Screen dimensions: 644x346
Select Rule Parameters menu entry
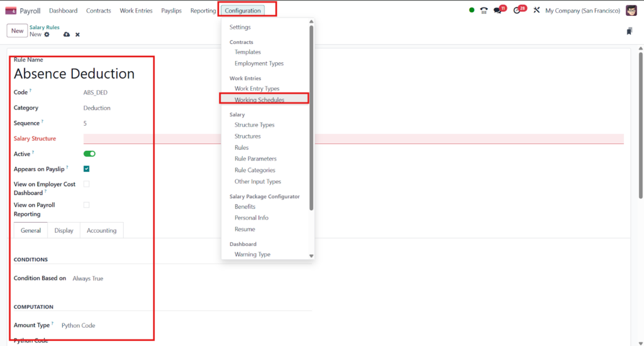tap(255, 159)
